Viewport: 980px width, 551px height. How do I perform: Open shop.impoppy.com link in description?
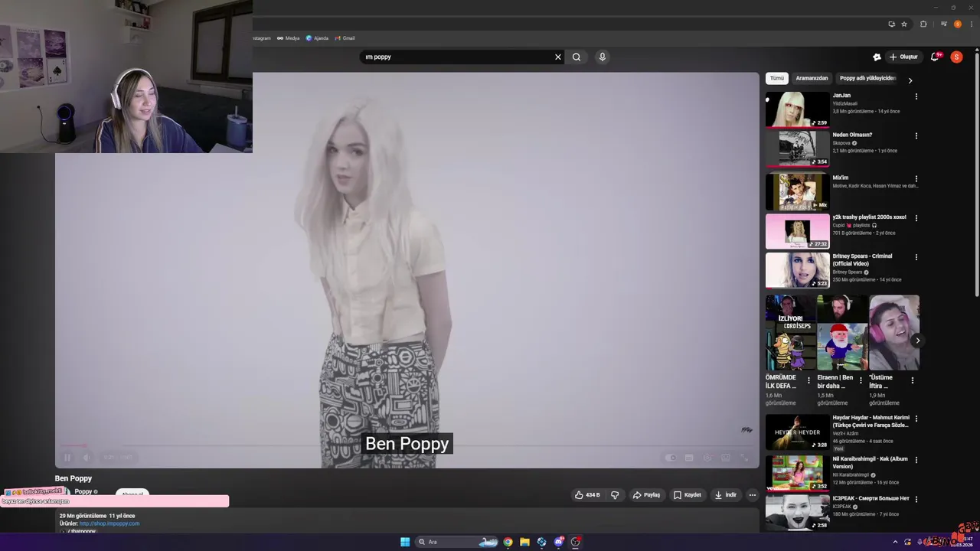point(109,523)
